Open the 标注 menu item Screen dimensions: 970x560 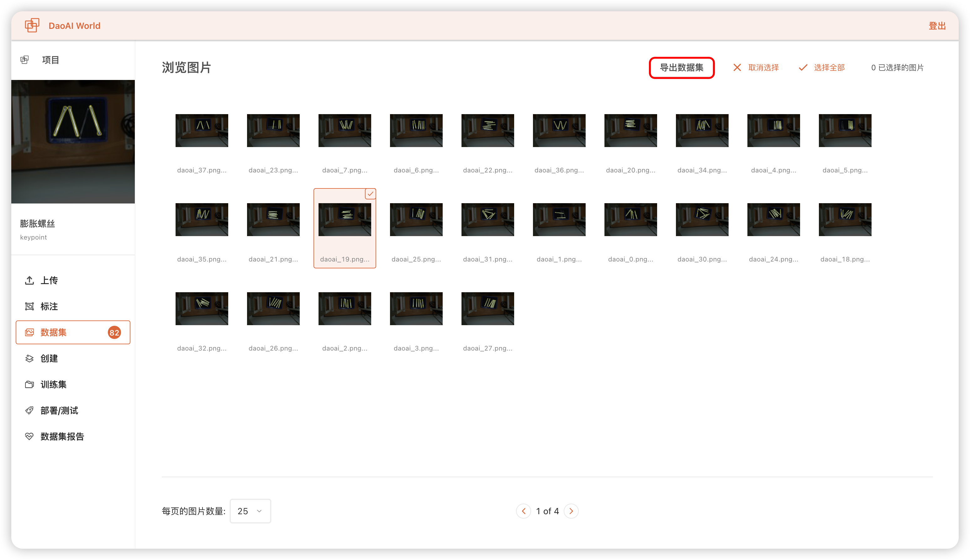click(x=73, y=307)
